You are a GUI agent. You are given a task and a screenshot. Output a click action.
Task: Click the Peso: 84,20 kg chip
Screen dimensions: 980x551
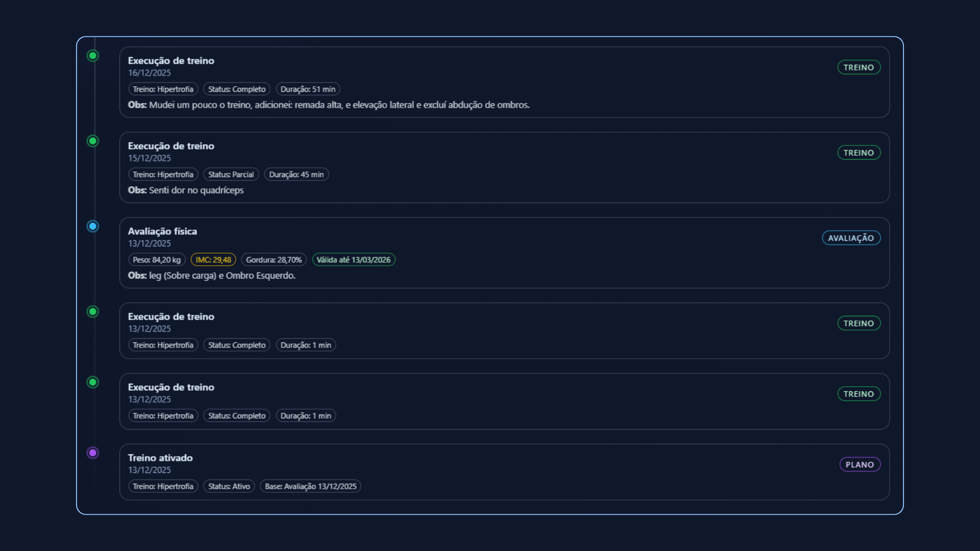coord(157,260)
